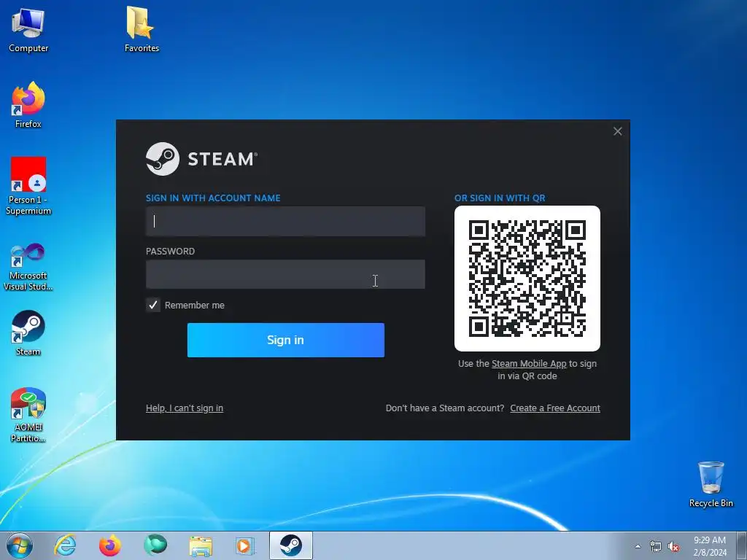
Task: Open the Create a Free Account link
Action: tap(555, 408)
